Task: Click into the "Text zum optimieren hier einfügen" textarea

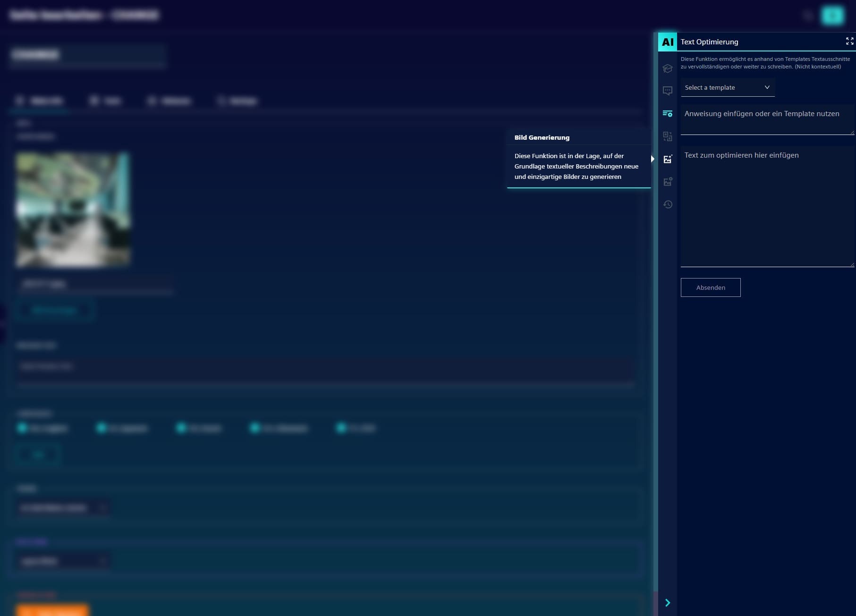Action: tap(768, 207)
